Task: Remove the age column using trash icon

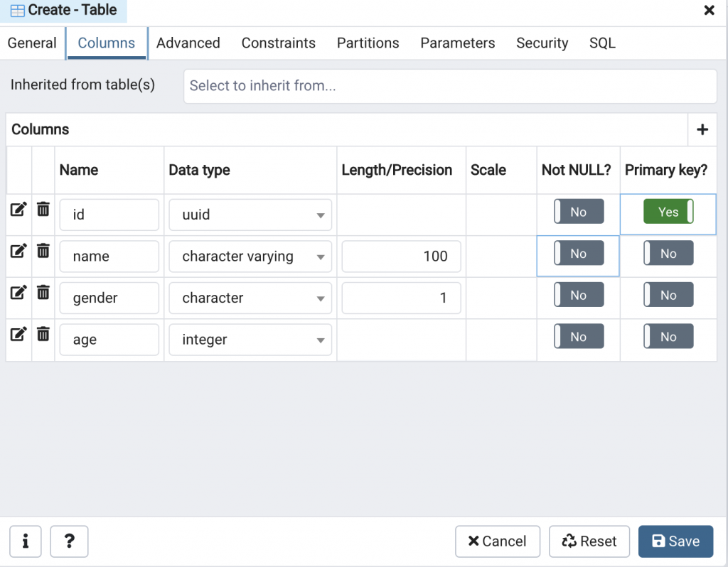Action: [43, 334]
